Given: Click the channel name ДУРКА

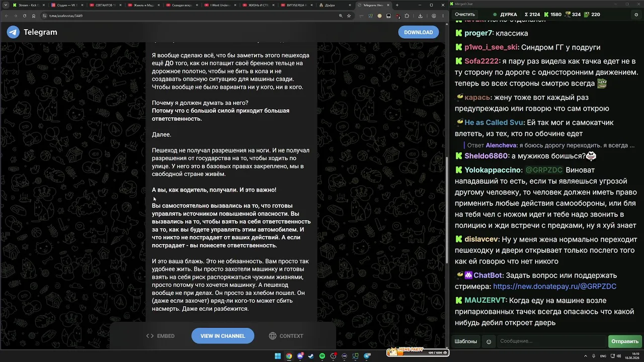Looking at the screenshot, I should click(509, 15).
